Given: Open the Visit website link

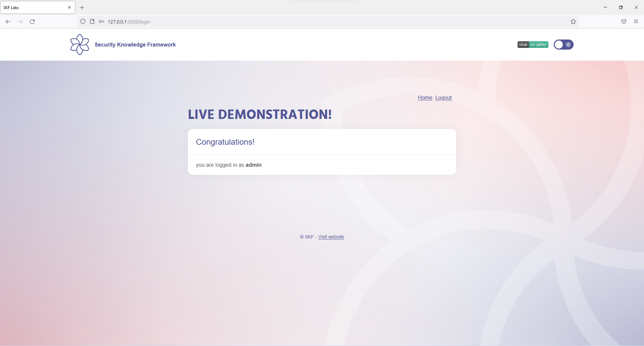Looking at the screenshot, I should tap(331, 237).
